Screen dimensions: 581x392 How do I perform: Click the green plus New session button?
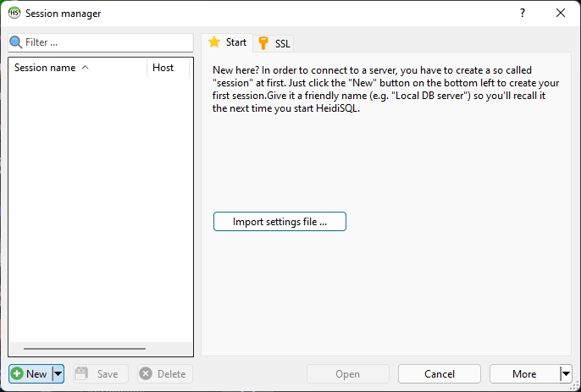pos(30,374)
